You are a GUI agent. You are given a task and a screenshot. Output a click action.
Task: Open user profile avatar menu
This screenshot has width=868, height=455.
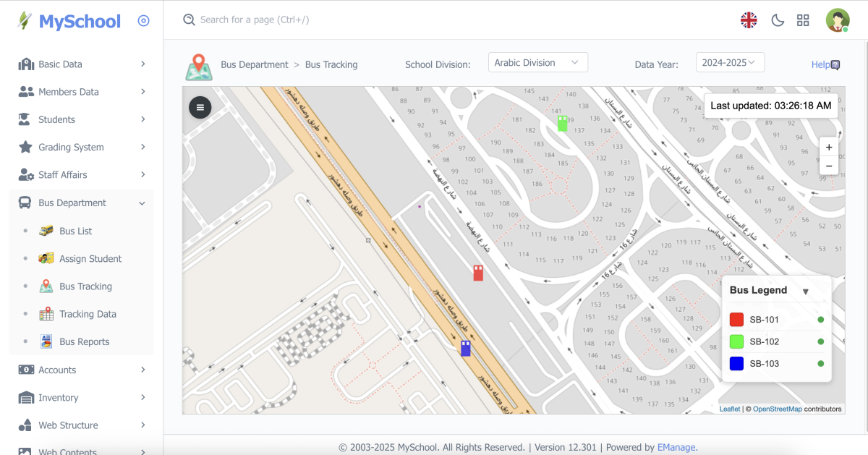coord(838,20)
